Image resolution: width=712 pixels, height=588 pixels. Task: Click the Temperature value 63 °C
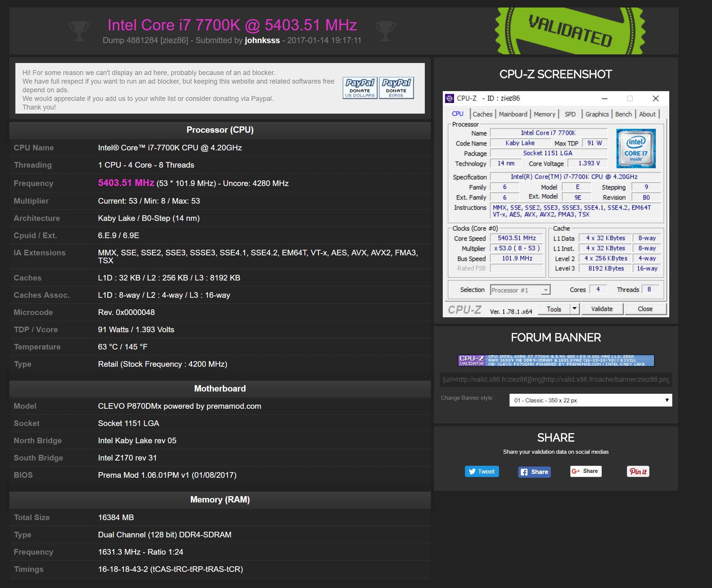[123, 347]
